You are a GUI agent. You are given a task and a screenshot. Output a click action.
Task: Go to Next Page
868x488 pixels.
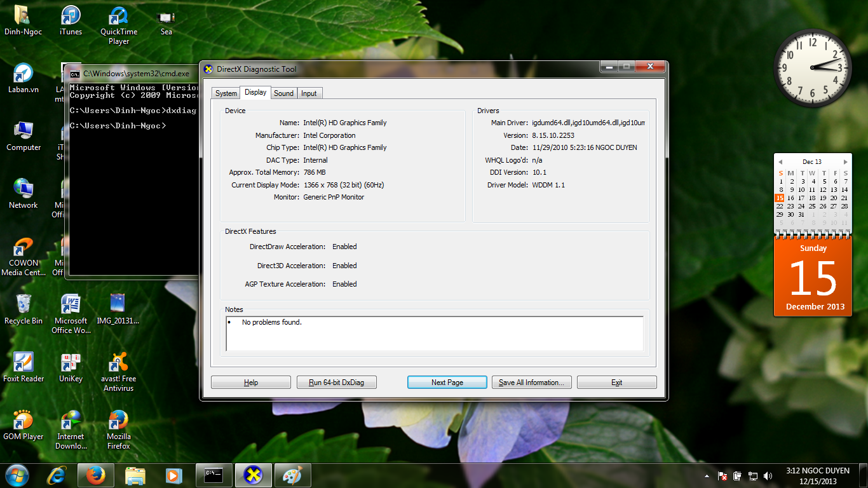pyautogui.click(x=447, y=383)
